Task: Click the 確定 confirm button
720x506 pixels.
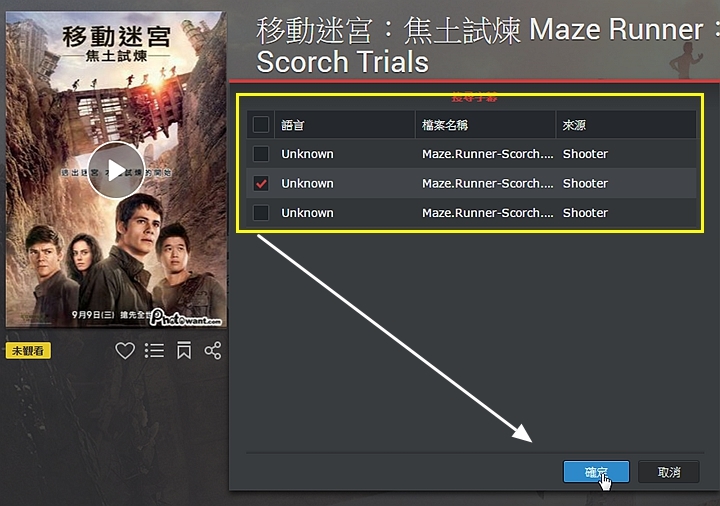Action: 596,472
